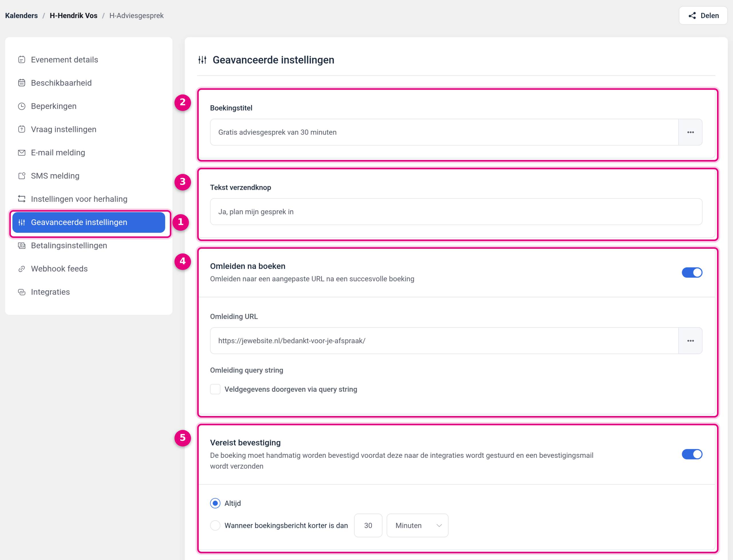Viewport: 733px width, 560px height.
Task: Click the Beperkingen clock icon
Action: [22, 106]
